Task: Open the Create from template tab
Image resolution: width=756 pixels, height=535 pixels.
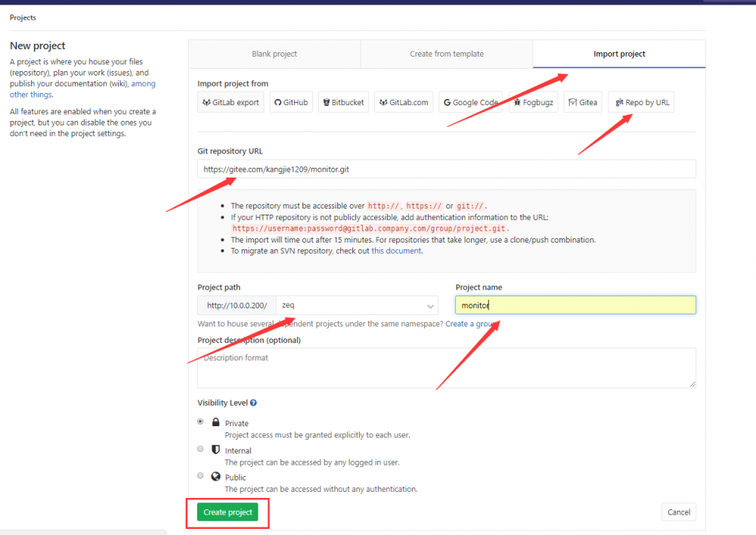Action: [x=446, y=54]
